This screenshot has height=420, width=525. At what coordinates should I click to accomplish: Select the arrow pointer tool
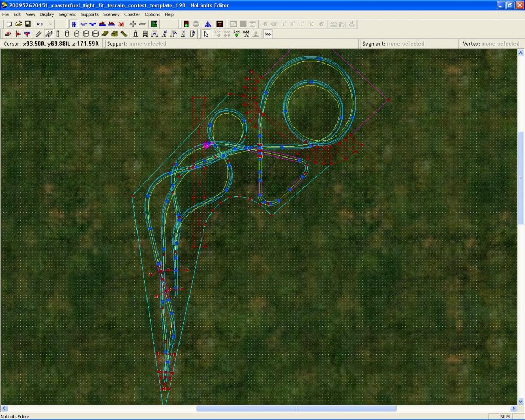coord(206,34)
